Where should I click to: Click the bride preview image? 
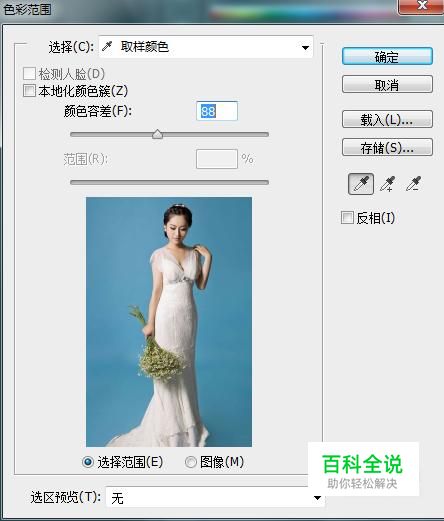pos(169,322)
